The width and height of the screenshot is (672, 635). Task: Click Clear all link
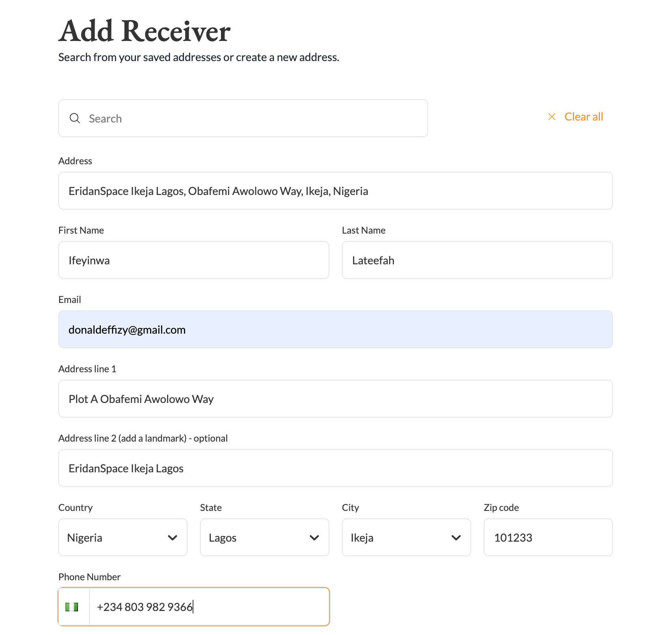[x=584, y=117]
